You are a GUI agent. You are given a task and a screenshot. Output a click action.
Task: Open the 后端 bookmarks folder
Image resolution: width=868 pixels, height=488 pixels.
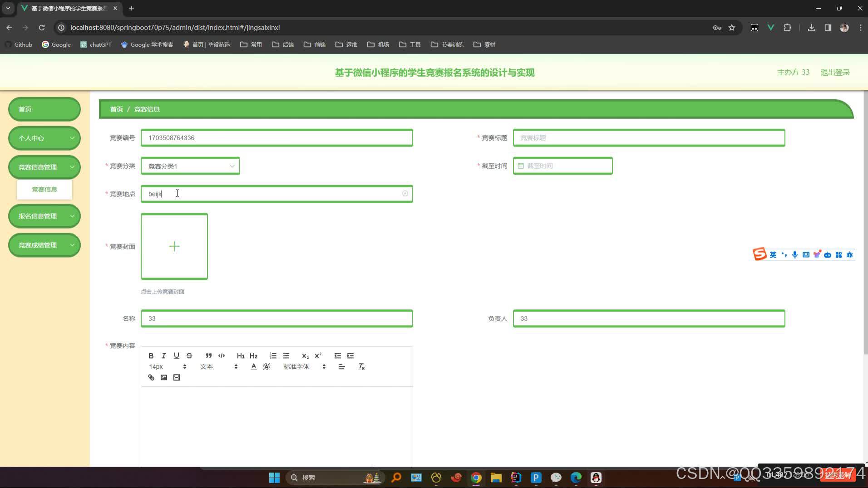(x=283, y=44)
